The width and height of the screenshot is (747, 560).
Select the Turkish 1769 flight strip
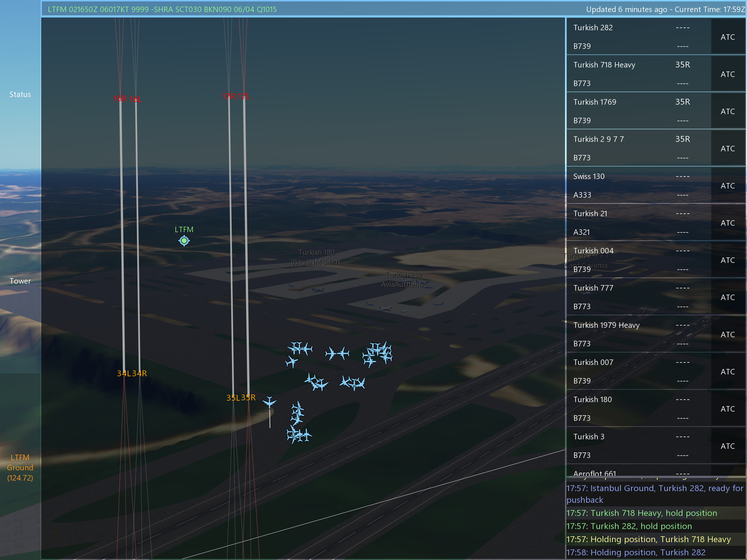point(638,111)
